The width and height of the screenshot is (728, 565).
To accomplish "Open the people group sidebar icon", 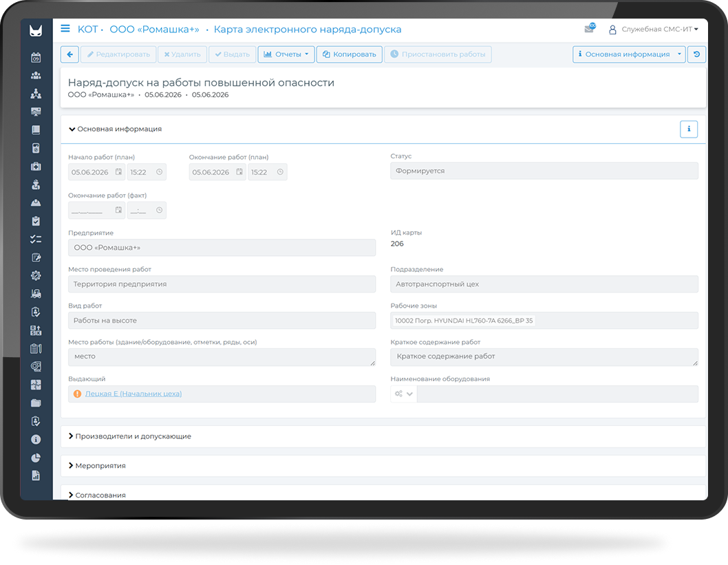I will click(36, 76).
